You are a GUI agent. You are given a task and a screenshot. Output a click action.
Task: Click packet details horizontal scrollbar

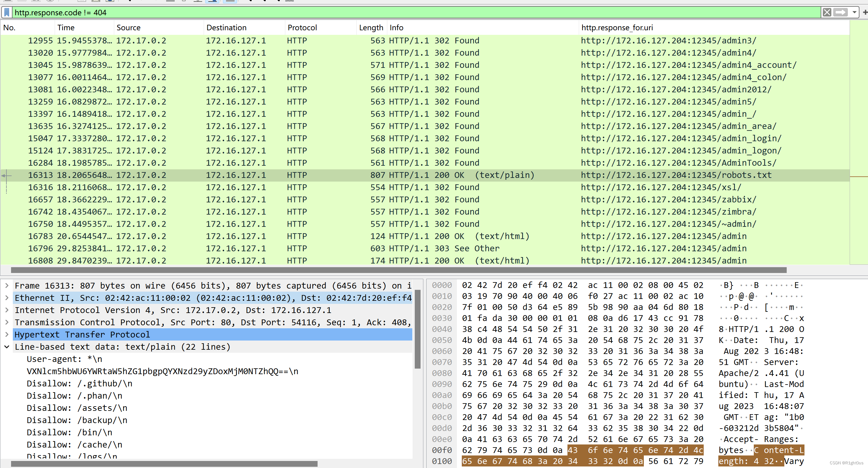(x=164, y=464)
